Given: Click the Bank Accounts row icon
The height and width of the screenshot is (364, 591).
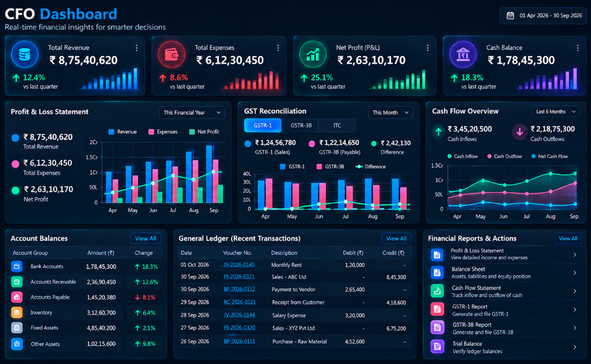Looking at the screenshot, I should 17,266.
